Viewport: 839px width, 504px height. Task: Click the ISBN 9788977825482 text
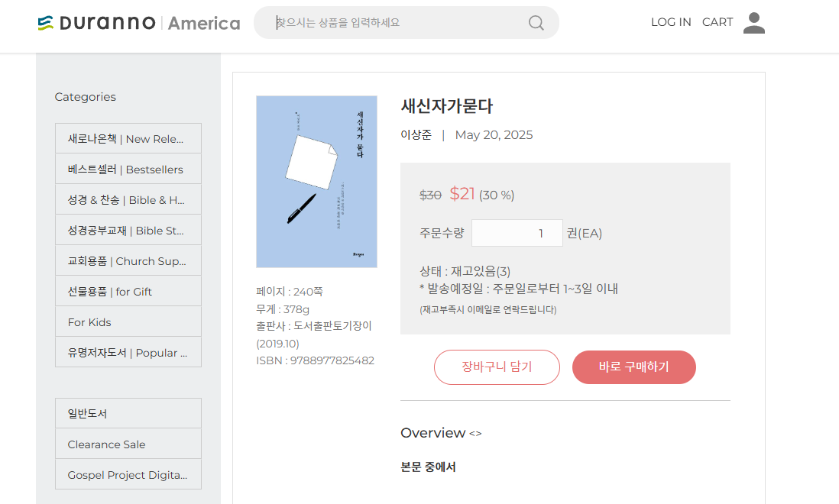315,360
